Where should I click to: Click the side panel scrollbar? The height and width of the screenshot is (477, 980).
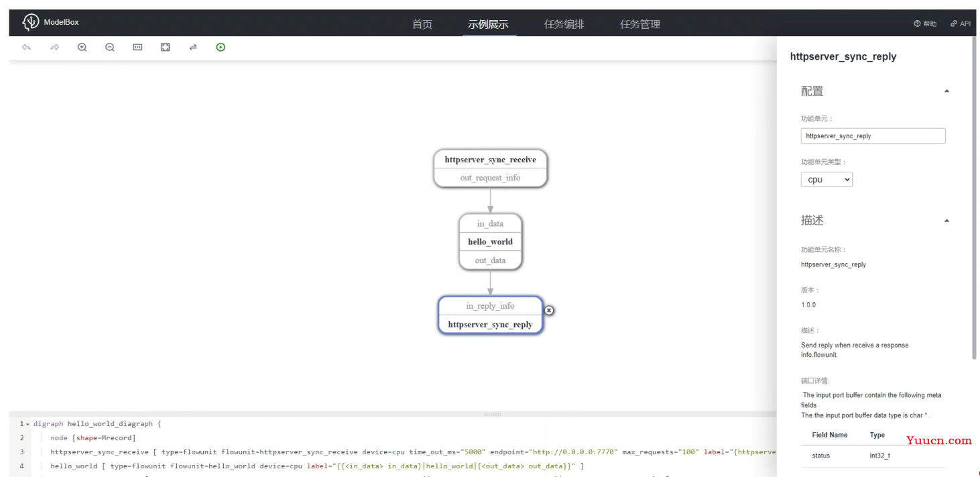(975, 198)
